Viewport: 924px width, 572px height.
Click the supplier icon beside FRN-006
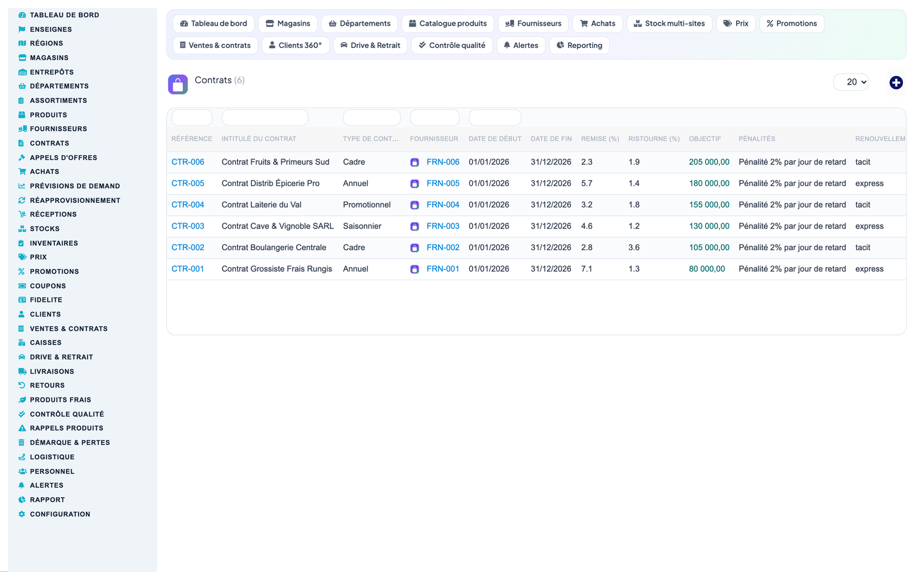[x=414, y=163]
